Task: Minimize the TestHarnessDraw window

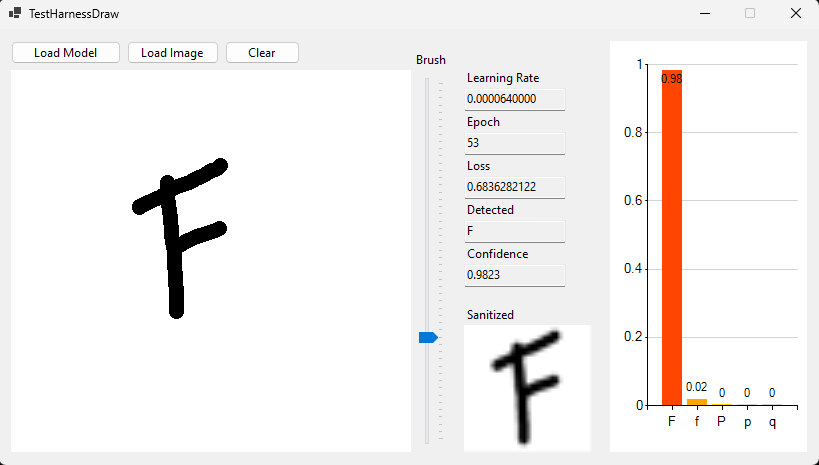Action: tap(705, 14)
